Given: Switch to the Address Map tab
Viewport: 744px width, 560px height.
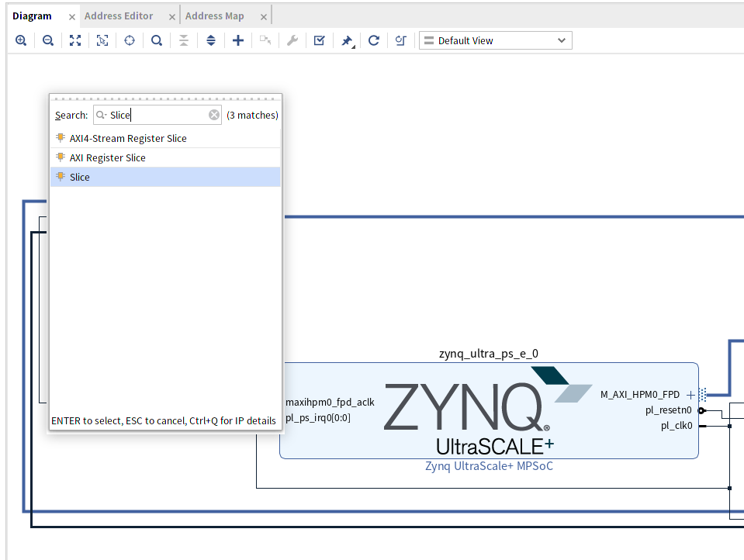Looking at the screenshot, I should pos(214,16).
